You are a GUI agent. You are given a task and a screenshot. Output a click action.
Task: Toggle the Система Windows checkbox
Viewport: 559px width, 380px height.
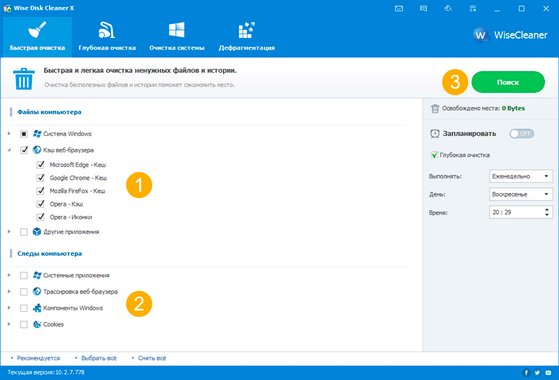click(24, 134)
